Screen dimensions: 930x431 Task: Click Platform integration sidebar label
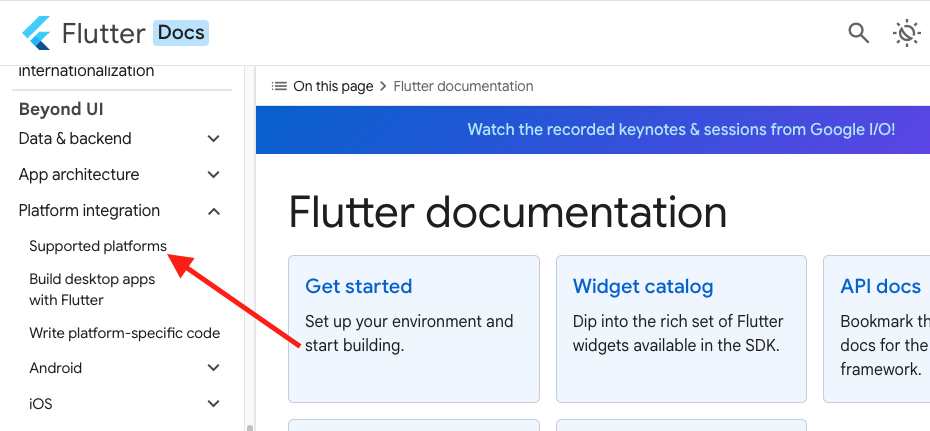coord(89,211)
